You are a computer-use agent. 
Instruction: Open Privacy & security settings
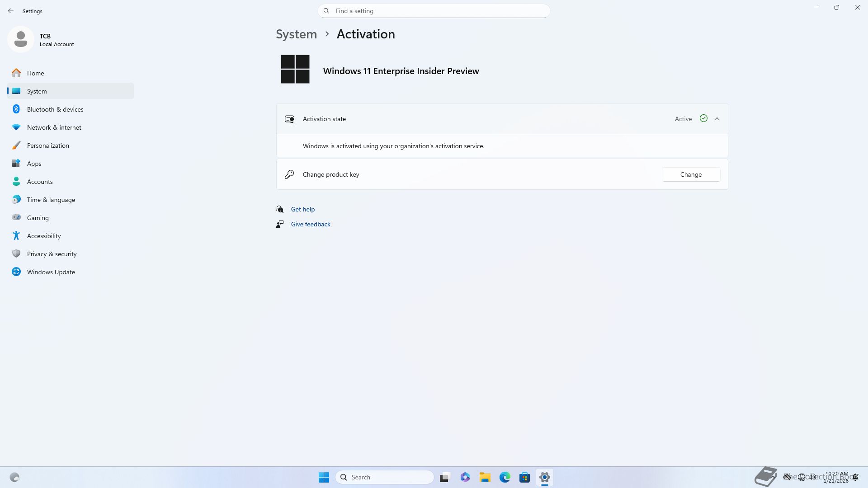coord(52,254)
